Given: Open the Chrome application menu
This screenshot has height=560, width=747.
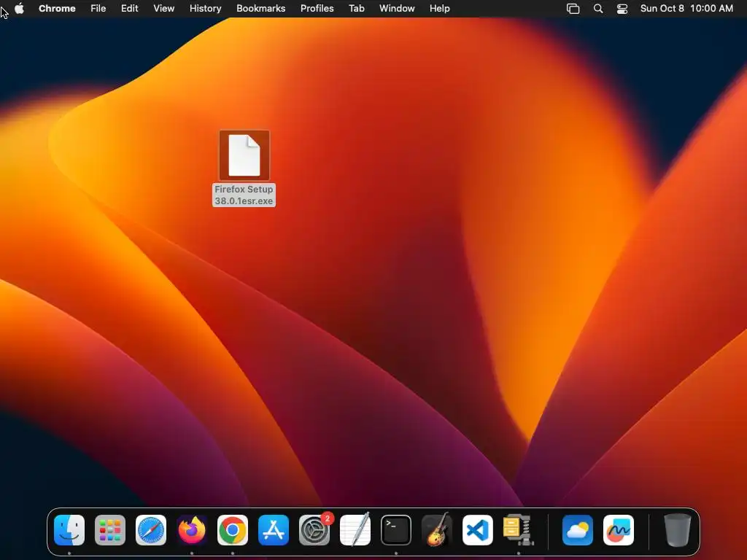Looking at the screenshot, I should tap(57, 8).
